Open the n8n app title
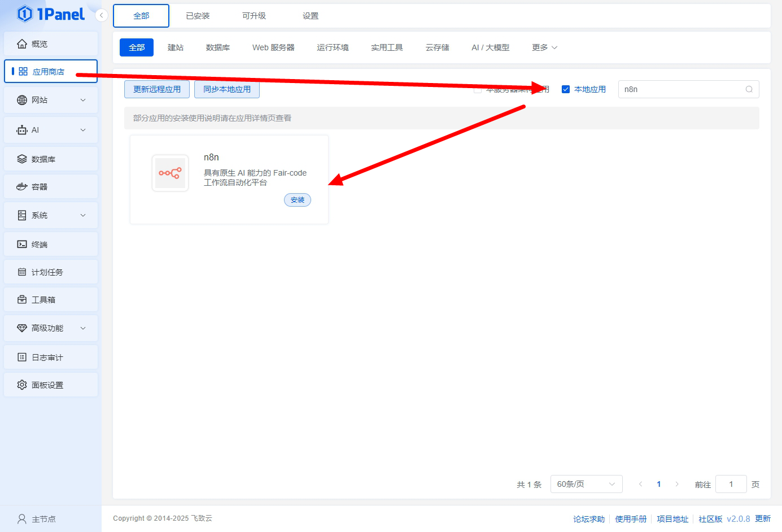The image size is (782, 532). coord(211,157)
